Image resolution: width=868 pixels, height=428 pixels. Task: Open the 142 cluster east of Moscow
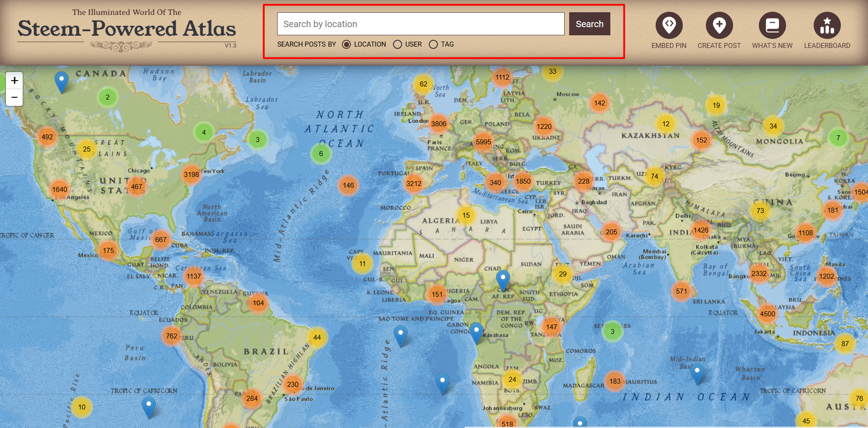600,103
